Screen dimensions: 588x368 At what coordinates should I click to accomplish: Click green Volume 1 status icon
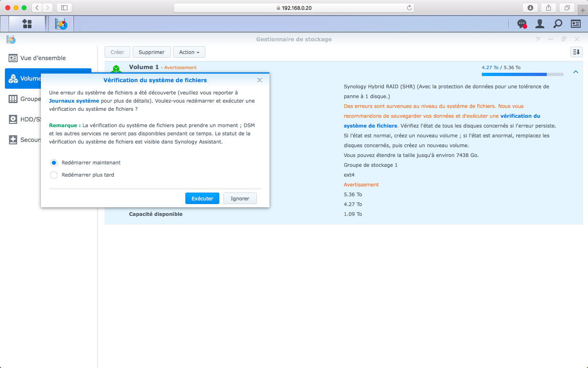click(x=116, y=69)
